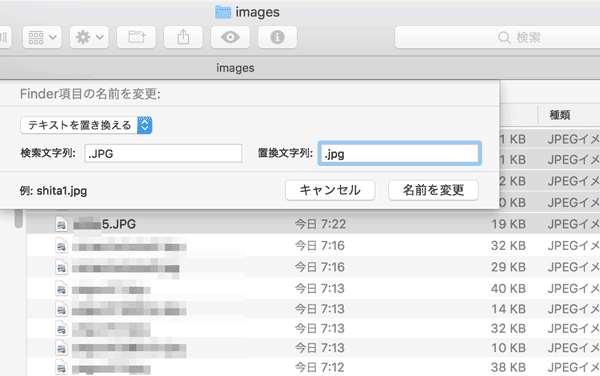Click the column view button cut off at toolbar's left
Viewport: 600px width, 376px height.
pyautogui.click(x=5, y=37)
